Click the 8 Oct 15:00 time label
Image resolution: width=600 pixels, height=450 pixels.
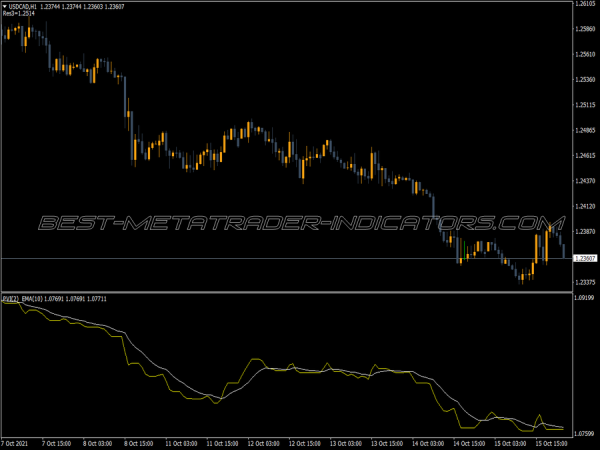tap(139, 444)
